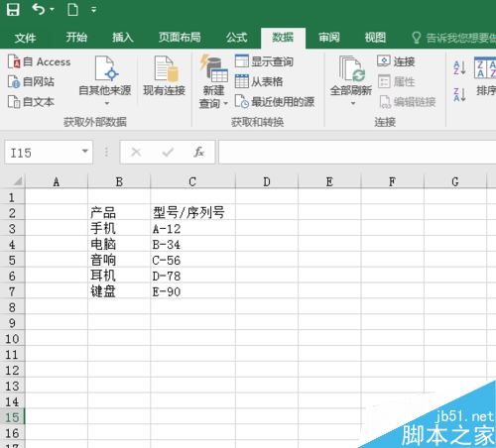
Task: Customize quick access toolbar dropdown
Action: pos(94,10)
